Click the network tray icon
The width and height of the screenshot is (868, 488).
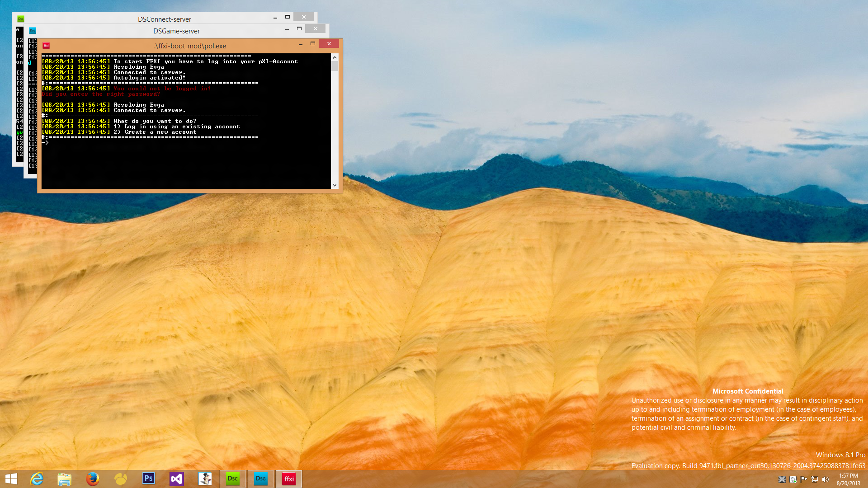click(815, 479)
